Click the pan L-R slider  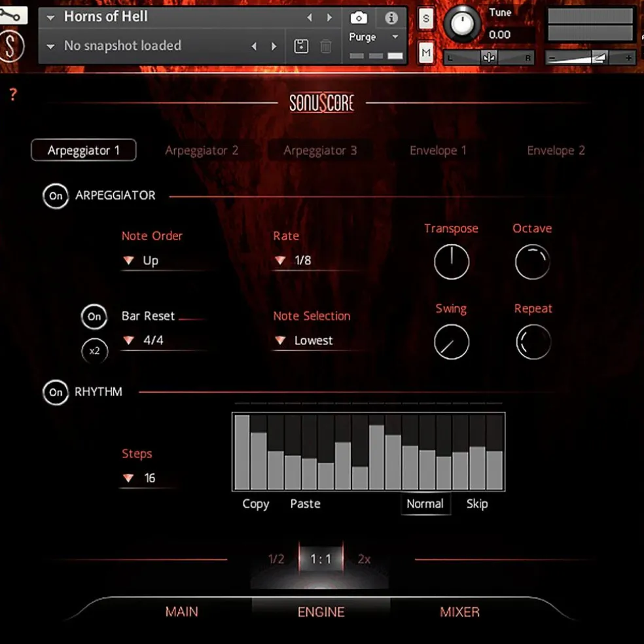click(x=489, y=58)
